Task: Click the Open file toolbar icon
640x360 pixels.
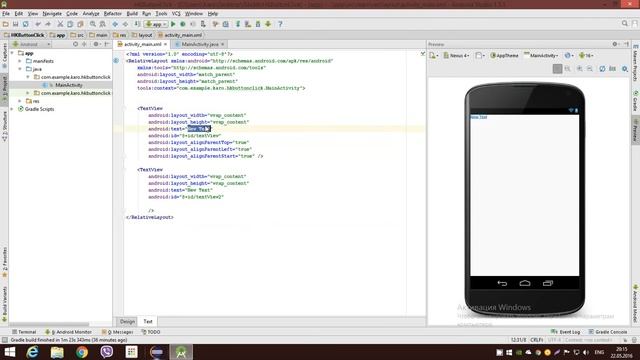Action: pyautogui.click(x=6, y=24)
